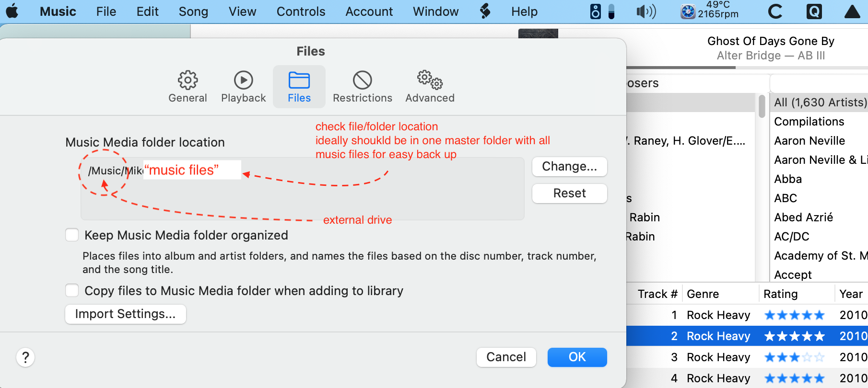Sort by Year column header
Screen dimensions: 868x388
pyautogui.click(x=851, y=294)
